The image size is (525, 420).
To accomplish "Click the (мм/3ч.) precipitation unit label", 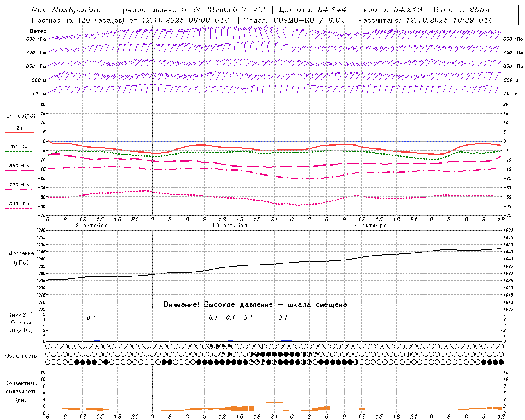I will [x=21, y=315].
